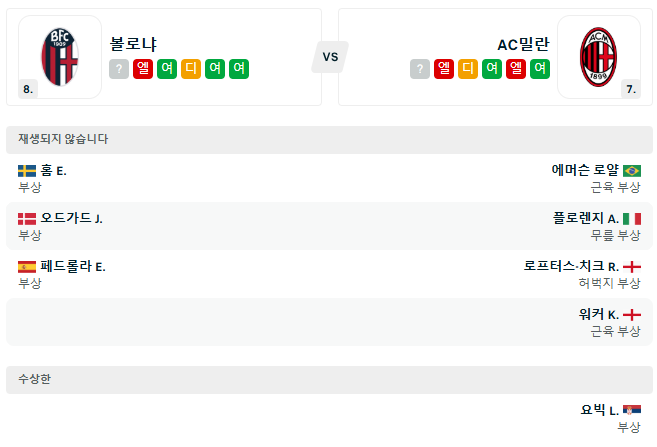Click the Brazilian flag beside 에머슨 로얄
657x447 pixels.
click(x=632, y=171)
